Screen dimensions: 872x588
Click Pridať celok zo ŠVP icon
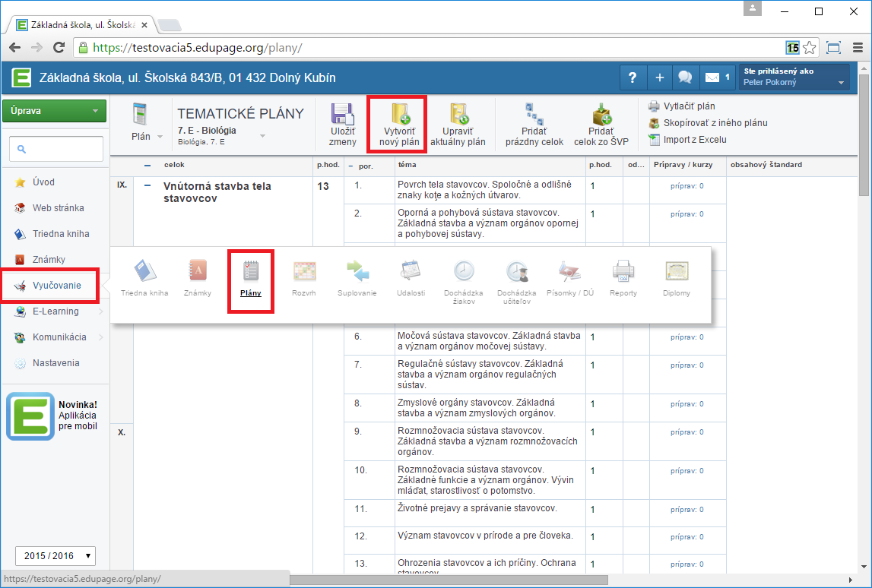(601, 116)
